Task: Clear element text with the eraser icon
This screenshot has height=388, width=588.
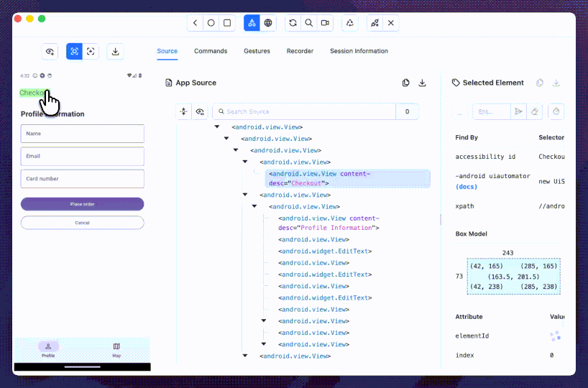Action: (x=535, y=111)
